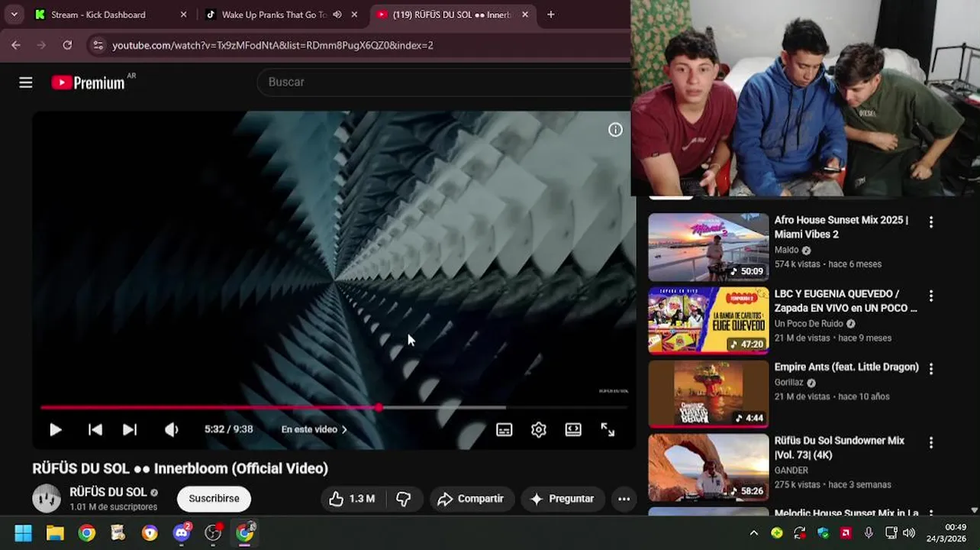
Task: Reload the YouTube page
Action: pos(67,45)
